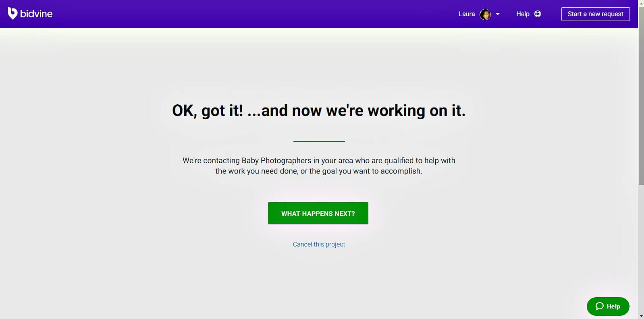Viewport: 644px width, 319px height.
Task: Click the WHAT HAPPENS NEXT? button
Action: click(x=318, y=213)
